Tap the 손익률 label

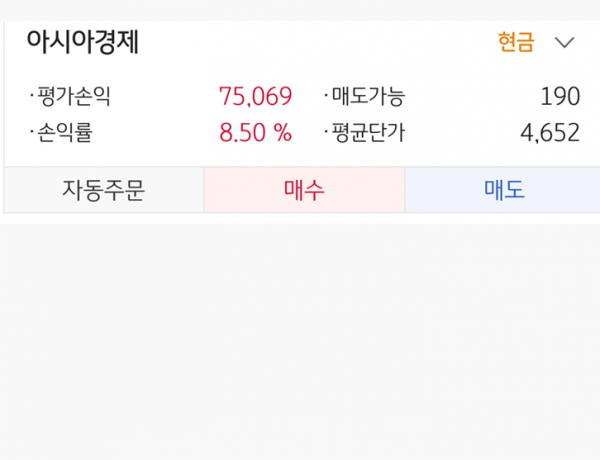[x=71, y=132]
